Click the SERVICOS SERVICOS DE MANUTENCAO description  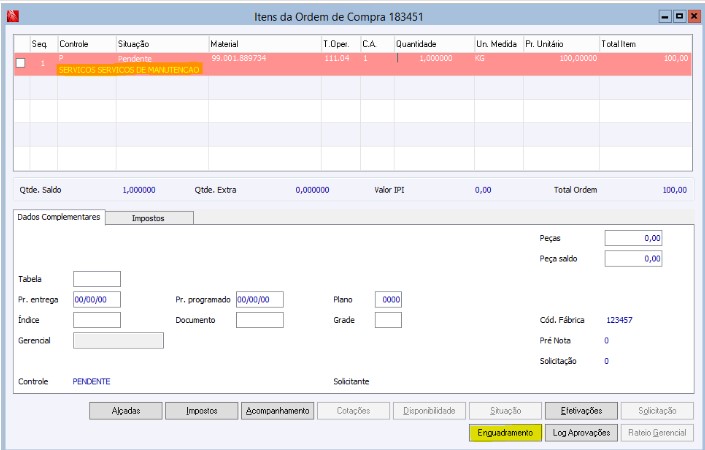pos(129,70)
